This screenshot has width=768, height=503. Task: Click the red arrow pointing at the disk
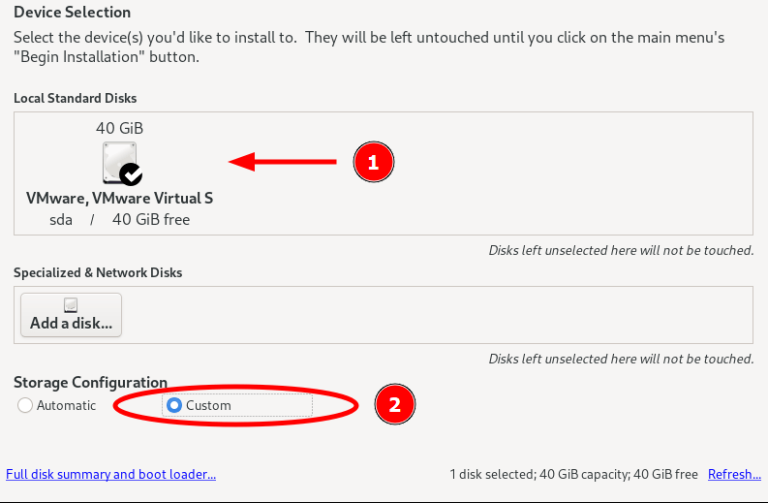click(283, 161)
